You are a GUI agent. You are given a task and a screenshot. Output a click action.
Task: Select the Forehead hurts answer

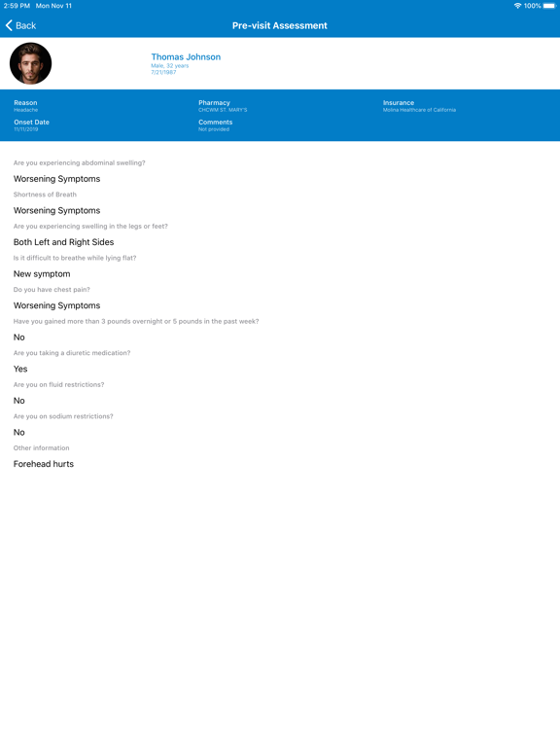click(44, 464)
